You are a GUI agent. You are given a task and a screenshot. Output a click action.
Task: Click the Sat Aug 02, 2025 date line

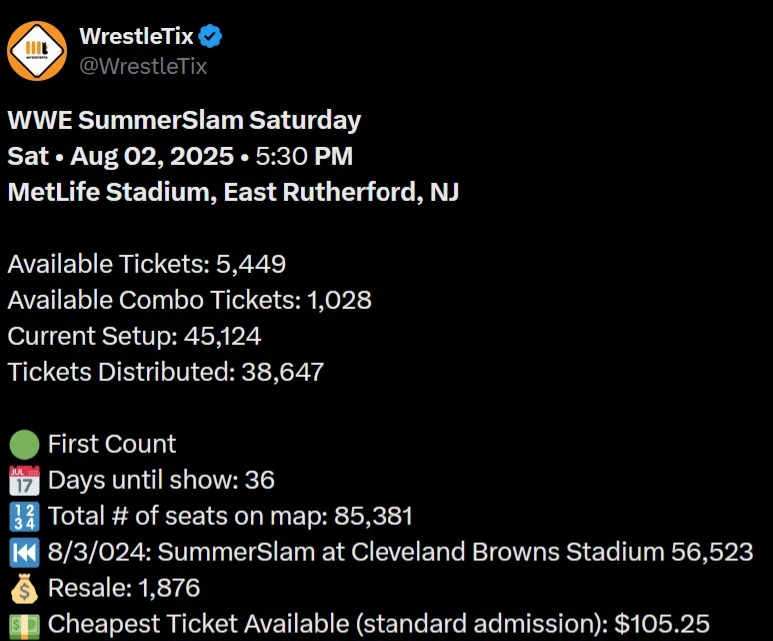180,157
